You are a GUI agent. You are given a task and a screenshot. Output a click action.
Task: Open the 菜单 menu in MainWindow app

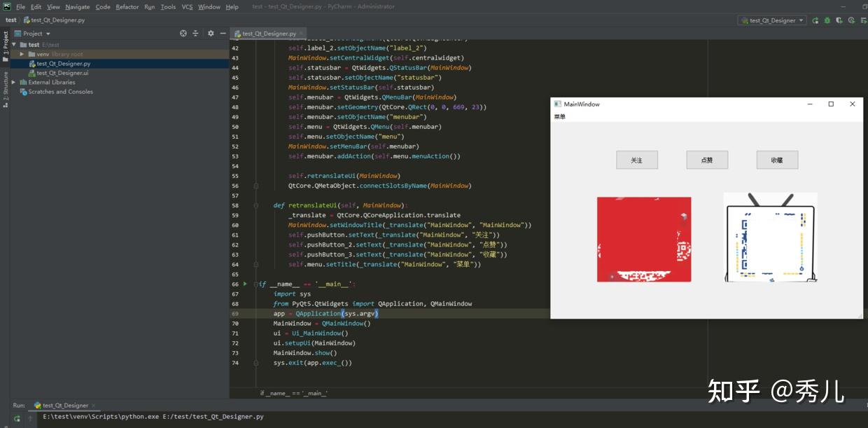pos(560,116)
